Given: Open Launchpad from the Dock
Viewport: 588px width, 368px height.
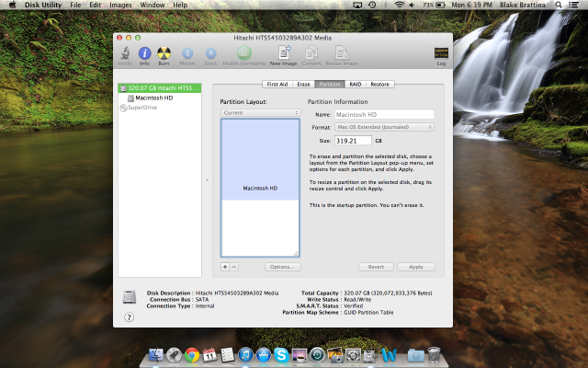Looking at the screenshot, I should pyautogui.click(x=174, y=355).
